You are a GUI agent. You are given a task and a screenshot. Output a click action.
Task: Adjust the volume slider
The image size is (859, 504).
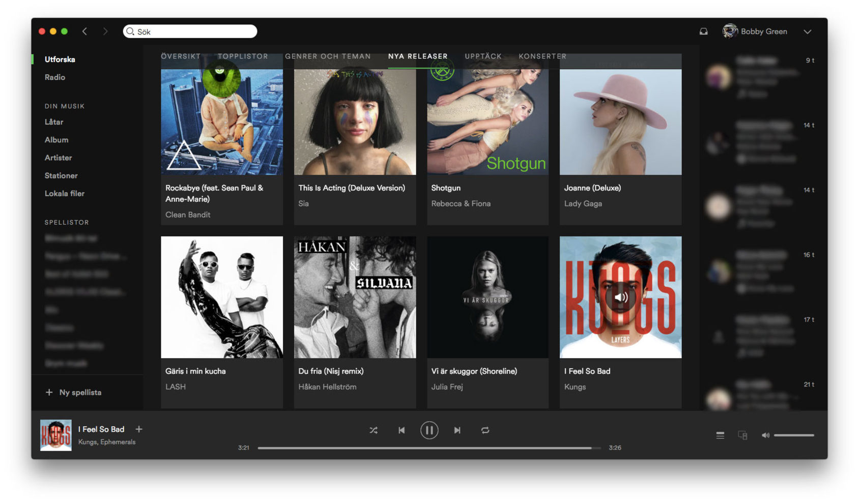794,435
